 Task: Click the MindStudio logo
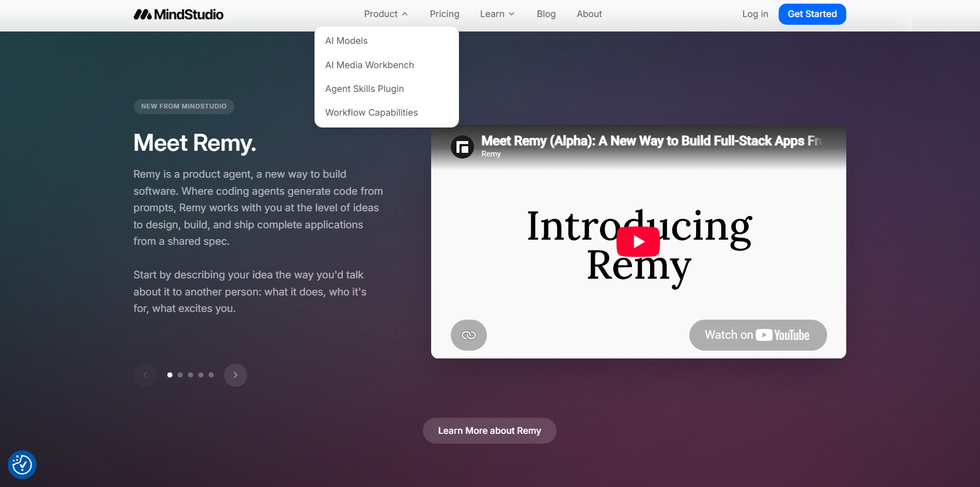point(179,14)
